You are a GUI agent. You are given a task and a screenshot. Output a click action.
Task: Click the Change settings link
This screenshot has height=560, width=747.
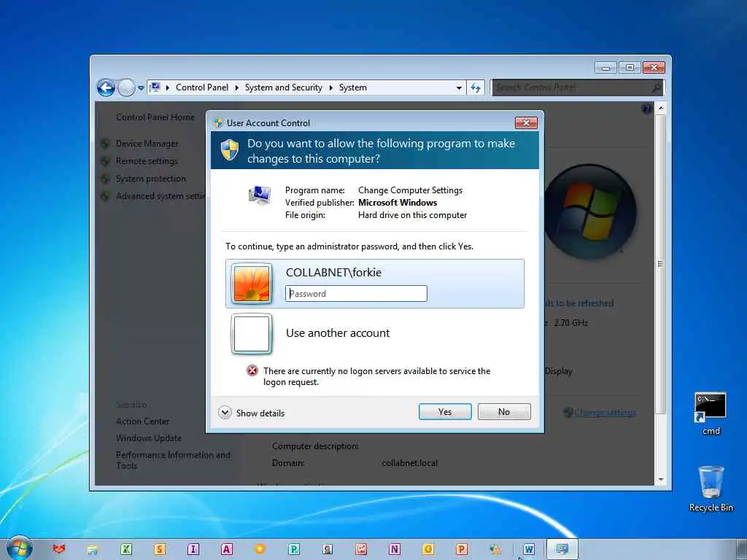coord(605,413)
